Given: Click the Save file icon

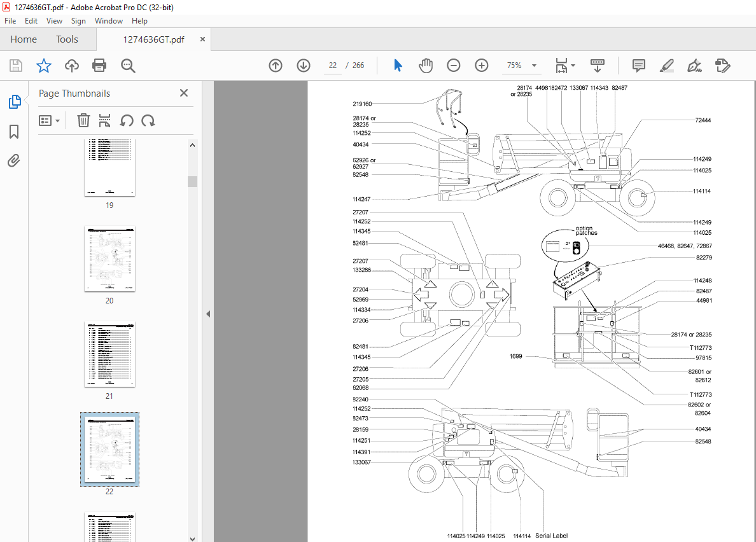Looking at the screenshot, I should point(16,66).
